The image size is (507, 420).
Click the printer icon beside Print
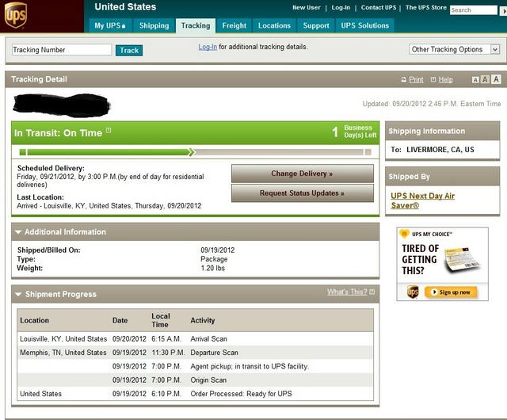(x=403, y=79)
